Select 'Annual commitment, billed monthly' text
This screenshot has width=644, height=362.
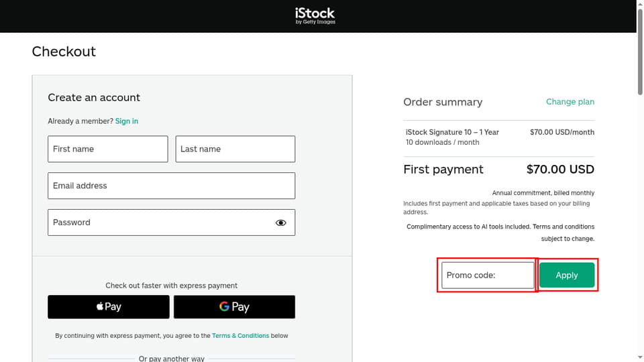[x=543, y=193]
